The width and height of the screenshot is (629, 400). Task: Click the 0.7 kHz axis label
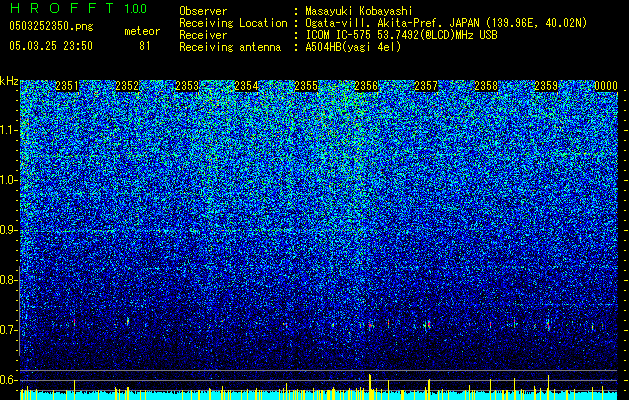pos(8,330)
